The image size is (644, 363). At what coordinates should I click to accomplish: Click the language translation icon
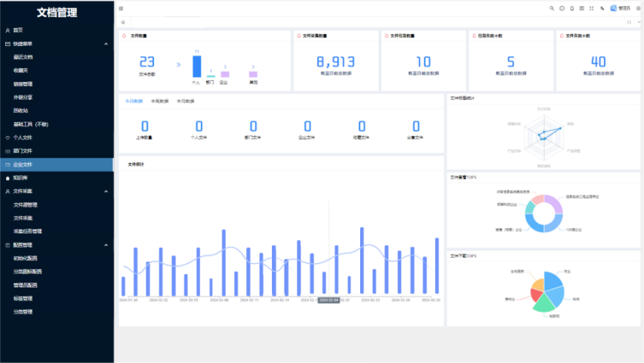click(602, 8)
